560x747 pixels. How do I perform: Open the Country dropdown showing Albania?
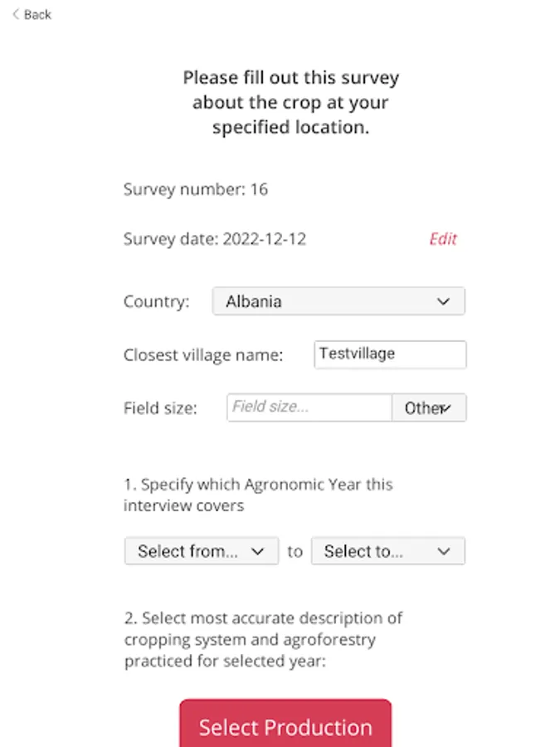tap(338, 301)
